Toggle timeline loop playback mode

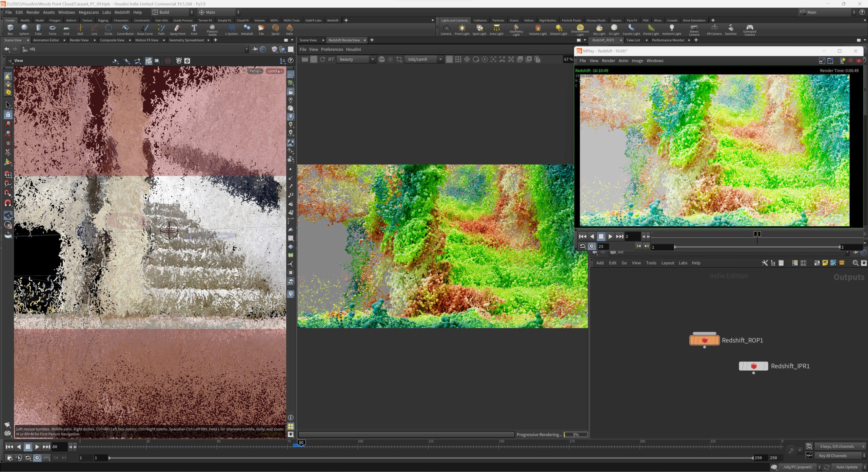tap(28, 458)
